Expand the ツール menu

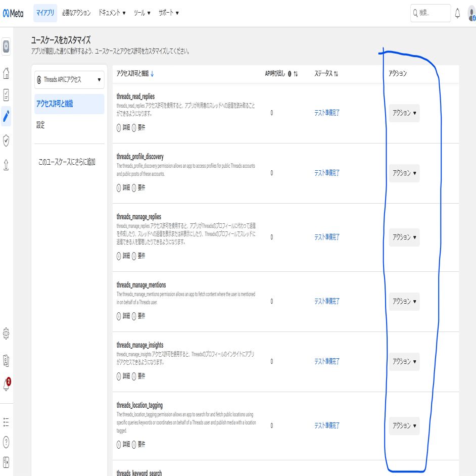point(142,13)
